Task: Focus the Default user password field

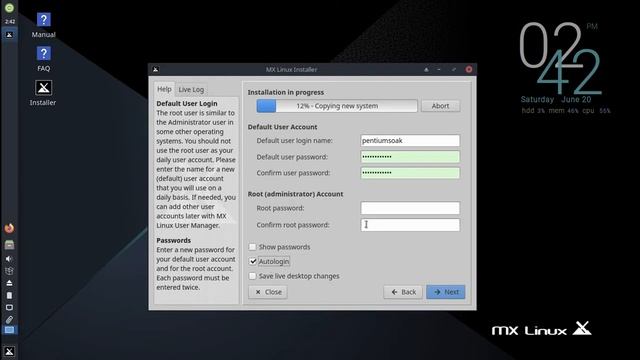Action: (x=410, y=157)
